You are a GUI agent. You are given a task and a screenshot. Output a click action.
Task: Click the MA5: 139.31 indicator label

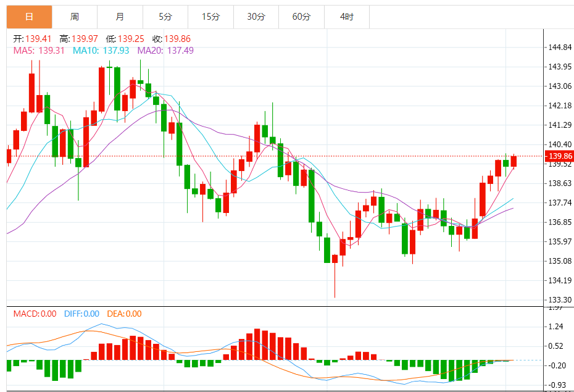(39, 51)
